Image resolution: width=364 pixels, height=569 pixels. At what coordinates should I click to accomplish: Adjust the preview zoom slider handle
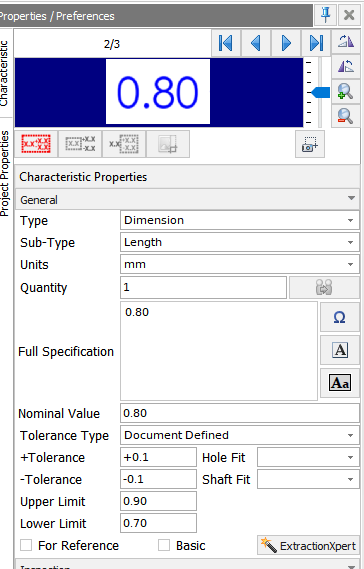click(321, 93)
